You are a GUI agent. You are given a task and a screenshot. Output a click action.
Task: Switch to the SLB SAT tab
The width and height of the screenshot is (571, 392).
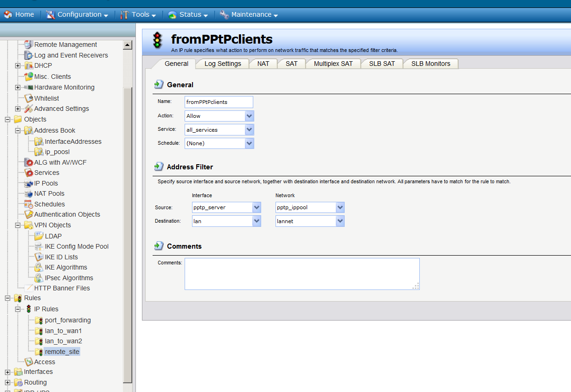pyautogui.click(x=382, y=64)
